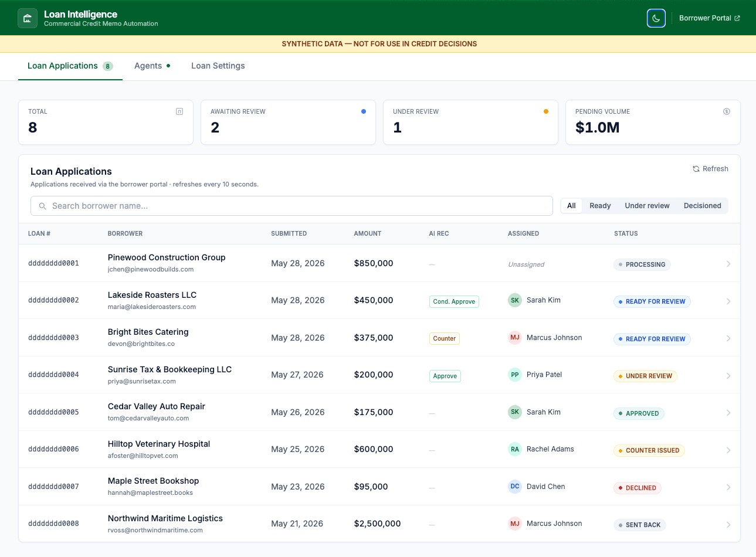756x557 pixels.
Task: Expand the Lakeside Roasters LLC row chevron
Action: [x=728, y=301]
